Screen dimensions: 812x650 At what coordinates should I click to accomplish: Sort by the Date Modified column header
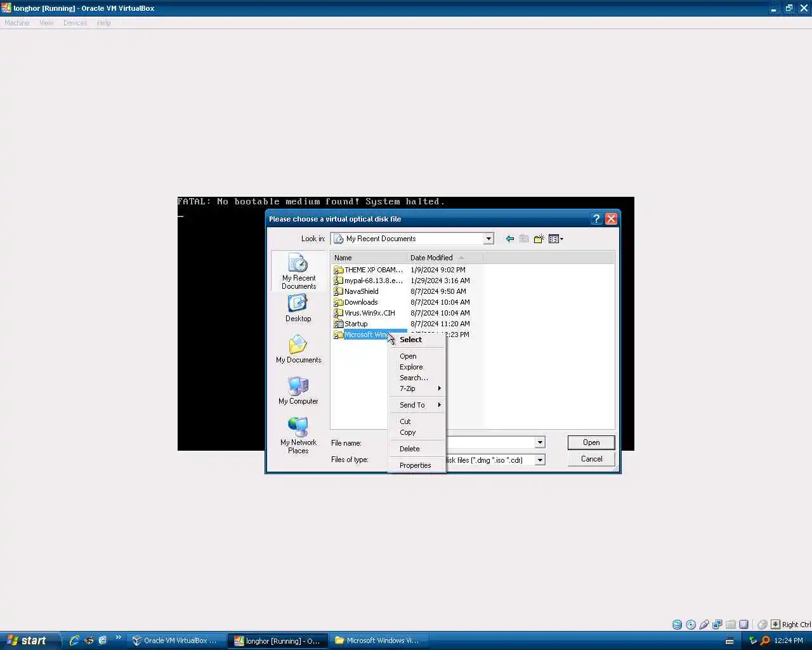445,258
